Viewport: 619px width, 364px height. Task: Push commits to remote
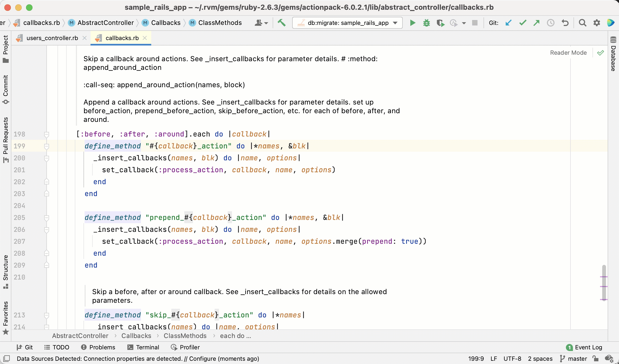pyautogui.click(x=536, y=23)
